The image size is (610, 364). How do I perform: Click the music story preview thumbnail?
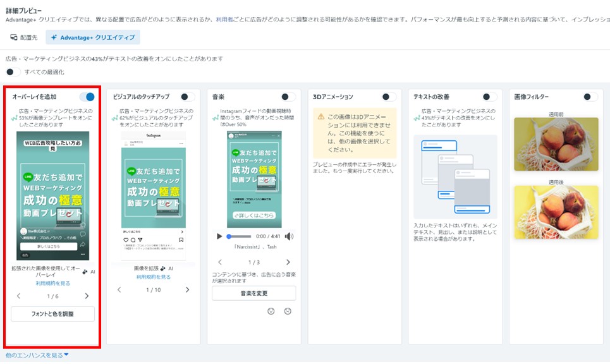coord(254,179)
